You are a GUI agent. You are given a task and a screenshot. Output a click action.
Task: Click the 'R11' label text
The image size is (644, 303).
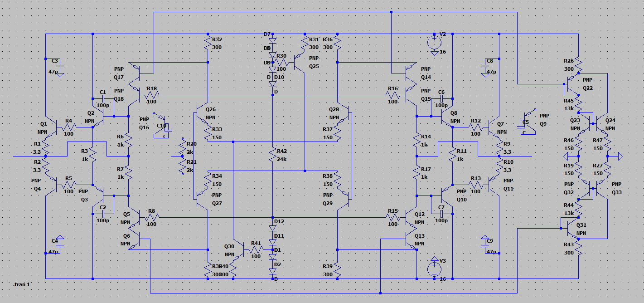click(462, 151)
